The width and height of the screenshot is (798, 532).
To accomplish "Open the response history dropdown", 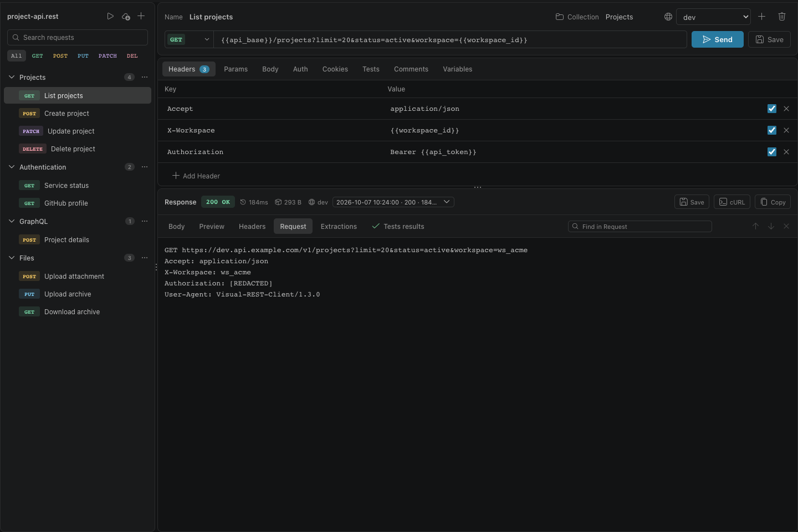I will [x=393, y=202].
